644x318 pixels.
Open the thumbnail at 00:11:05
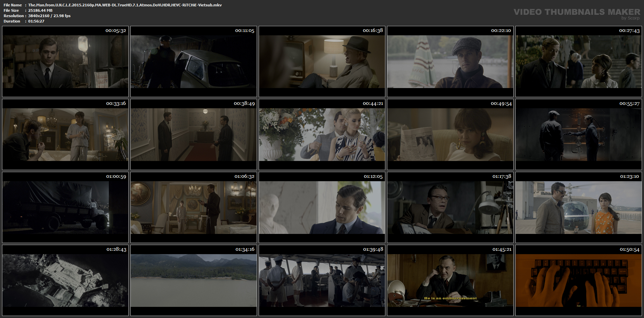click(194, 62)
